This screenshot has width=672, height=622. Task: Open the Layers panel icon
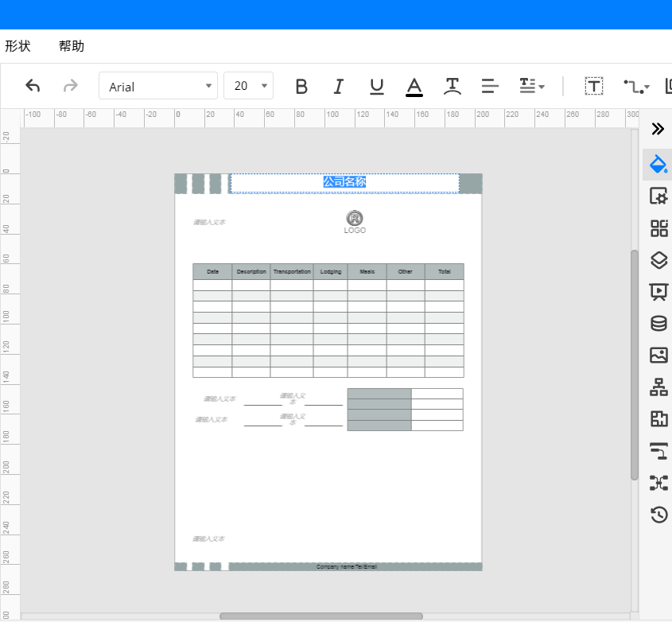pos(658,260)
